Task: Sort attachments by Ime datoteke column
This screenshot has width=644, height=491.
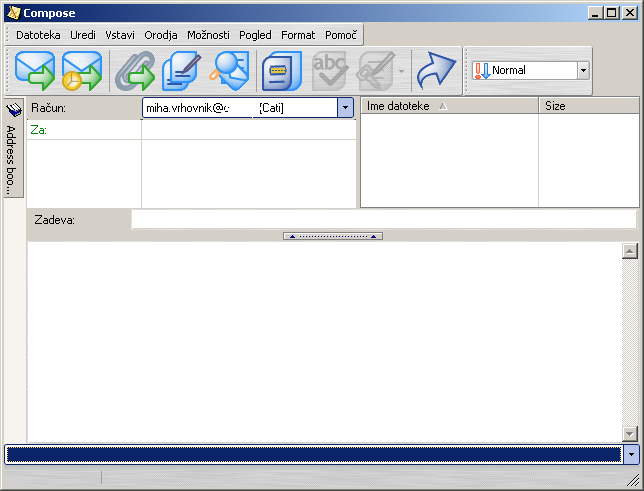Action: 448,106
